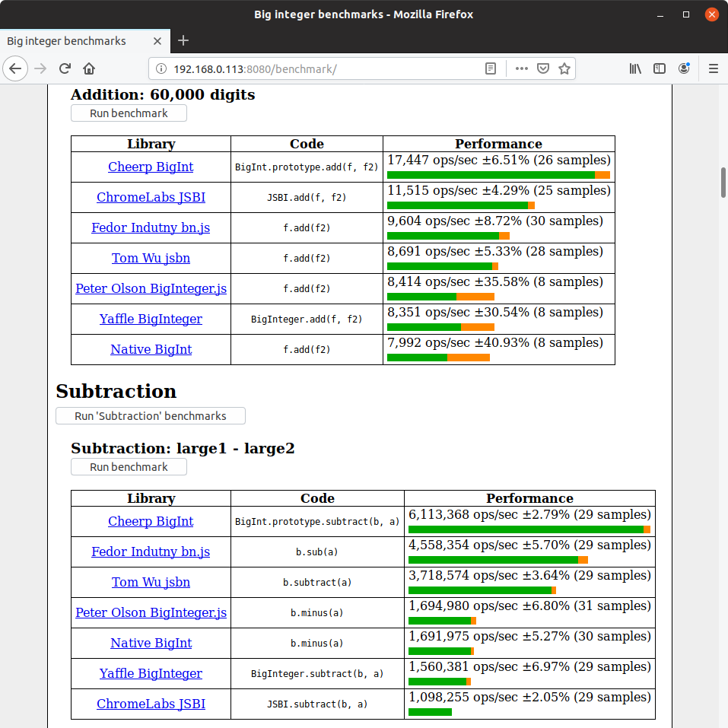Expand the hamburger menu options

click(714, 68)
